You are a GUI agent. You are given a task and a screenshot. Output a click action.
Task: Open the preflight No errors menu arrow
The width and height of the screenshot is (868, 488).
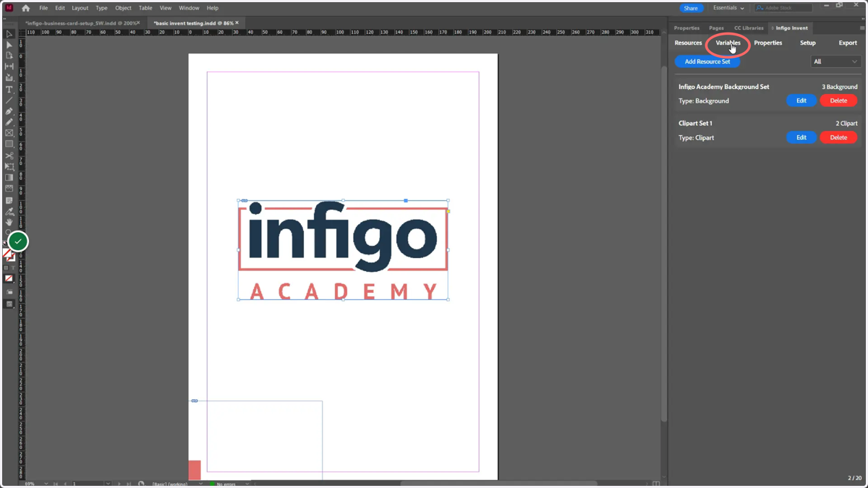click(247, 484)
